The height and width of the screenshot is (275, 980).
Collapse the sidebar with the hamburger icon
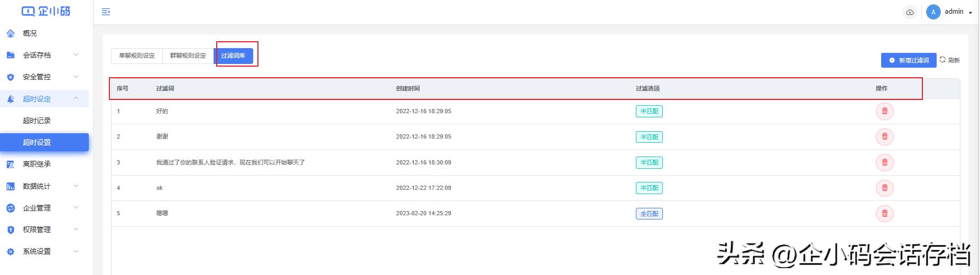point(106,12)
